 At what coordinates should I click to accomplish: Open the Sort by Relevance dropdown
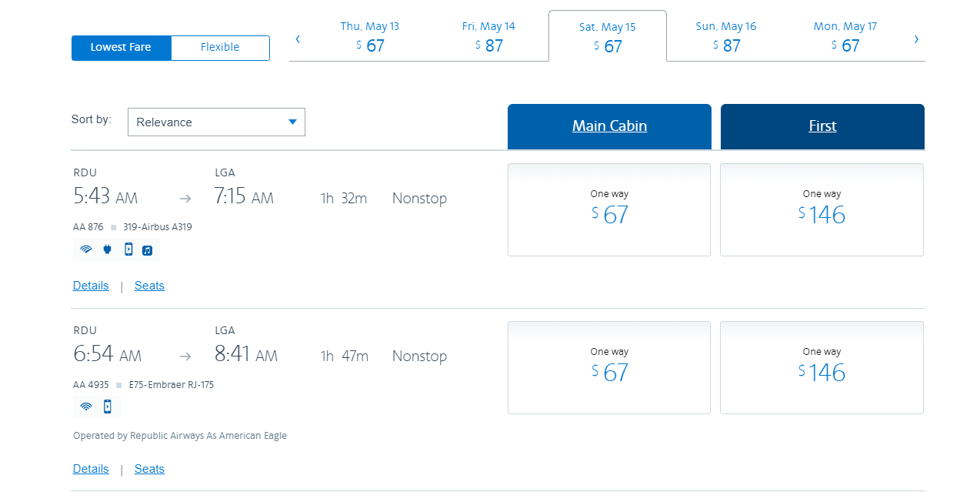[x=216, y=122]
